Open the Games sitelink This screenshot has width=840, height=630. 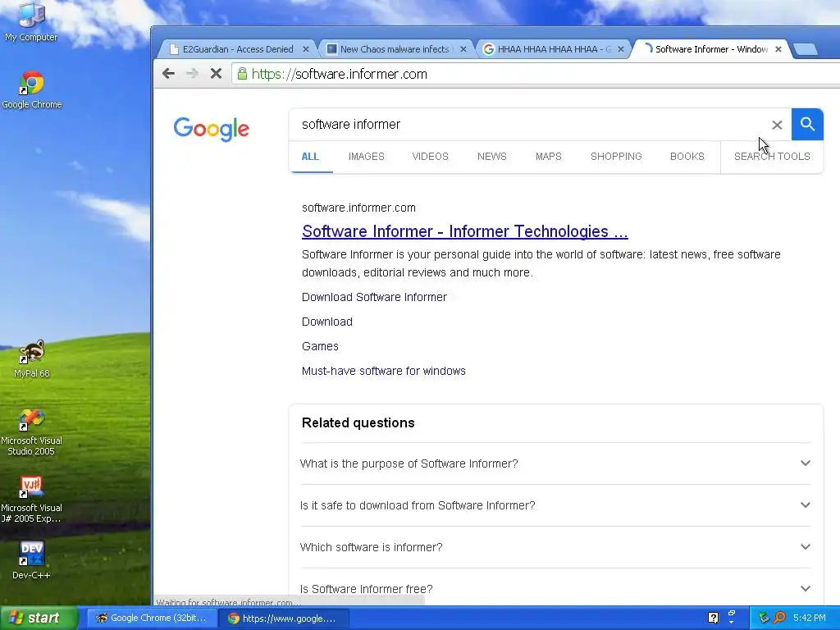point(320,347)
